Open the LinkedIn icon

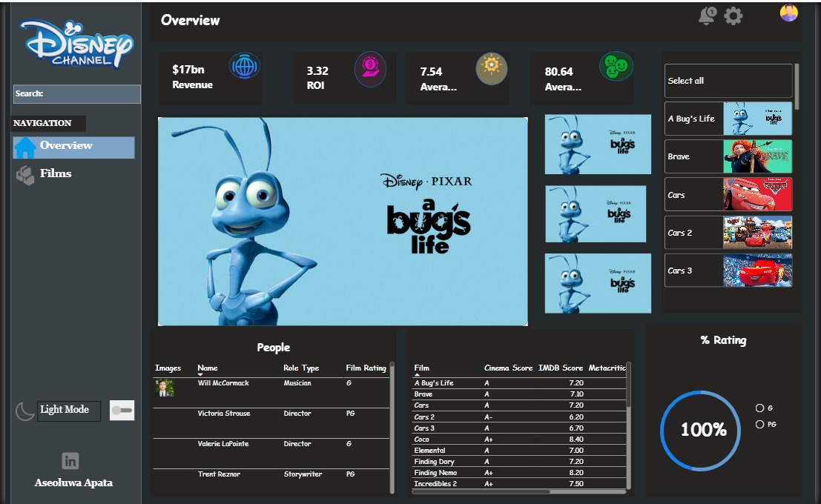70,461
